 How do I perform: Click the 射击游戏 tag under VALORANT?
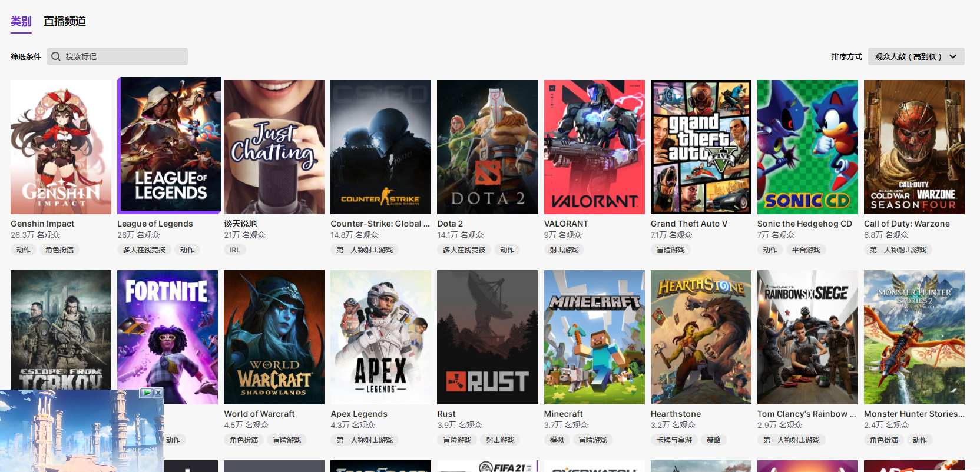564,250
